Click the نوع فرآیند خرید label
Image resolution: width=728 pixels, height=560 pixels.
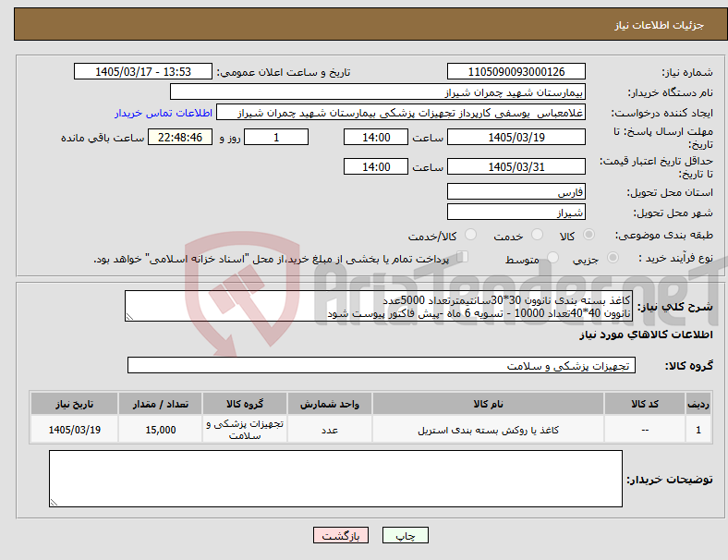click(675, 258)
